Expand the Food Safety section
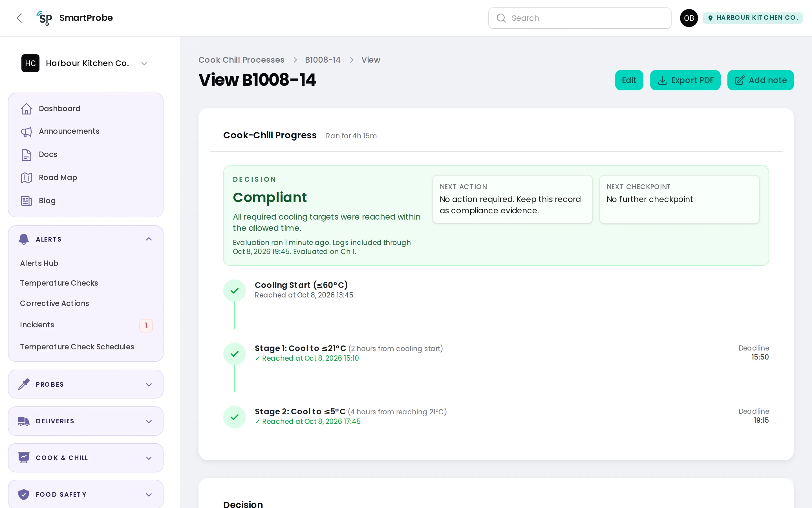 tap(85, 494)
